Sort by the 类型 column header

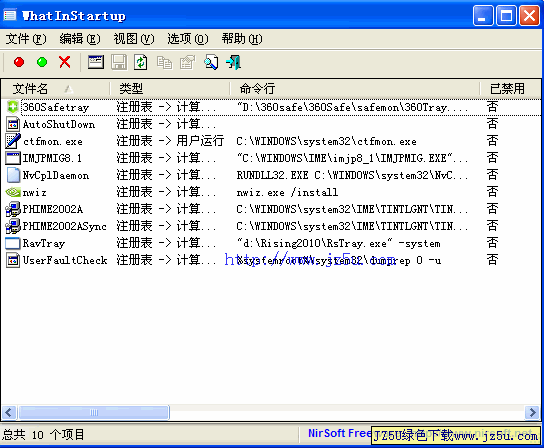tap(170, 88)
